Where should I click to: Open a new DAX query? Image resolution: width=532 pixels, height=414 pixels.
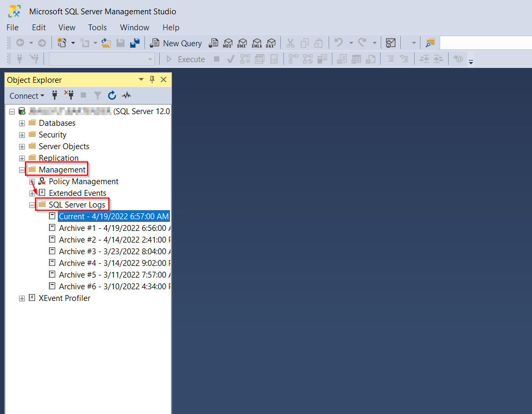click(271, 43)
